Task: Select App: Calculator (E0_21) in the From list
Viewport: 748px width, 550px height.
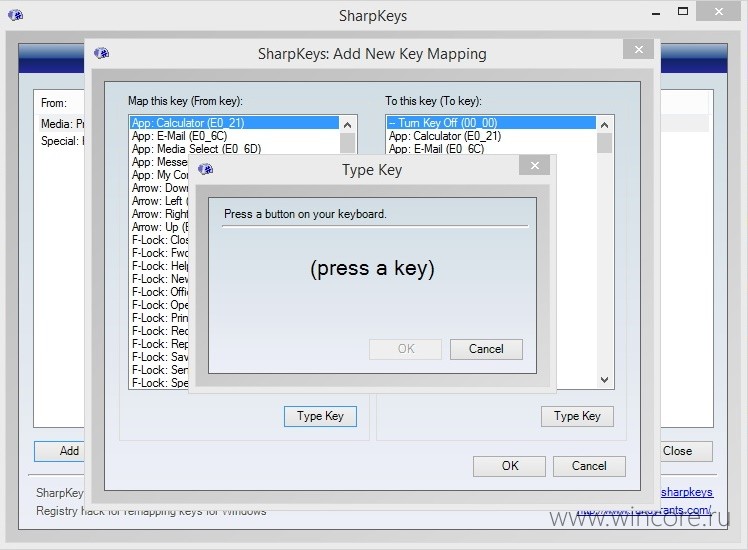Action: point(234,123)
